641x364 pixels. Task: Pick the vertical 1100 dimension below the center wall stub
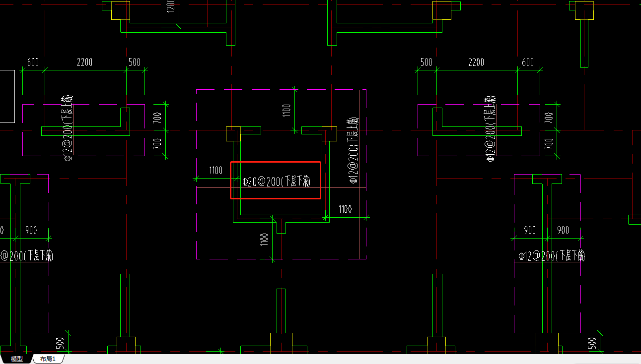(265, 240)
